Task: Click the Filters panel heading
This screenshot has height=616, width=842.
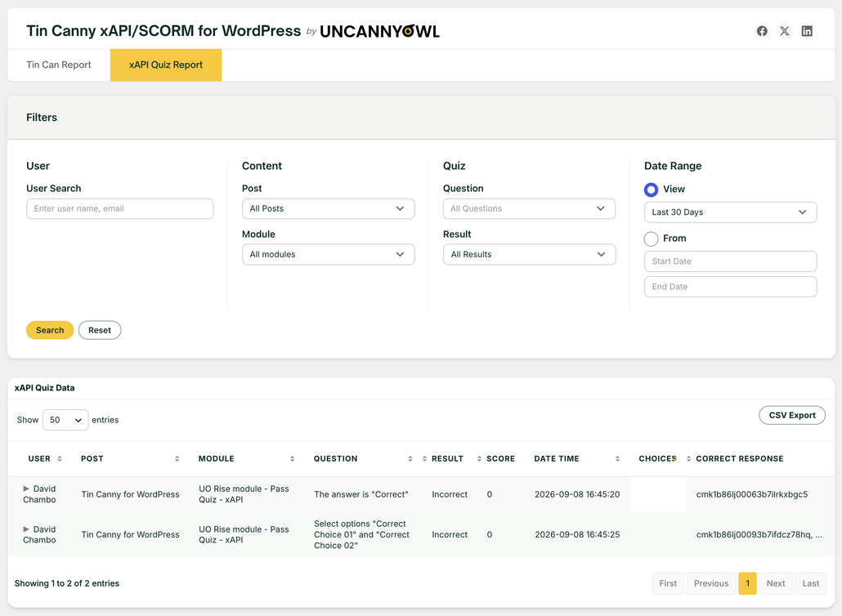Action: (x=42, y=118)
